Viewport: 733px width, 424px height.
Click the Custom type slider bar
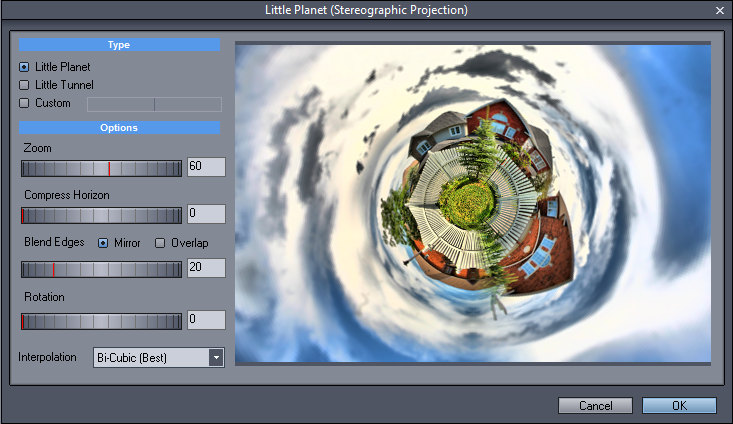tap(154, 104)
